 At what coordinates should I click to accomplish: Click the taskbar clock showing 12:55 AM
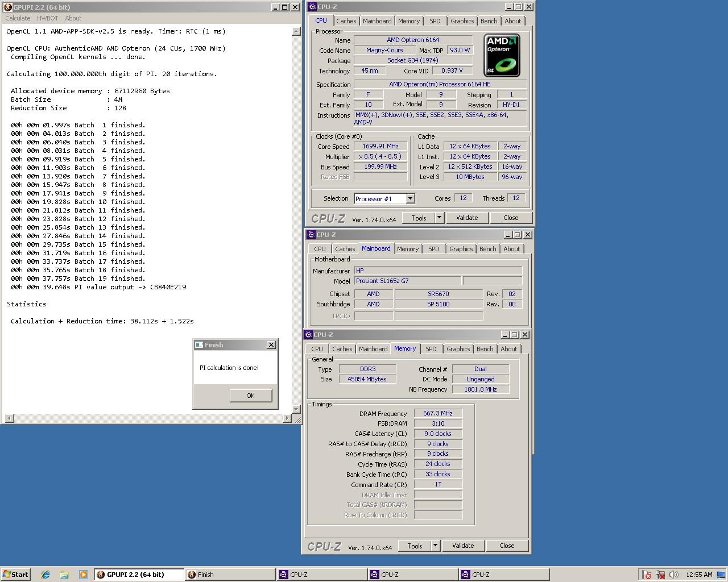[x=699, y=575]
